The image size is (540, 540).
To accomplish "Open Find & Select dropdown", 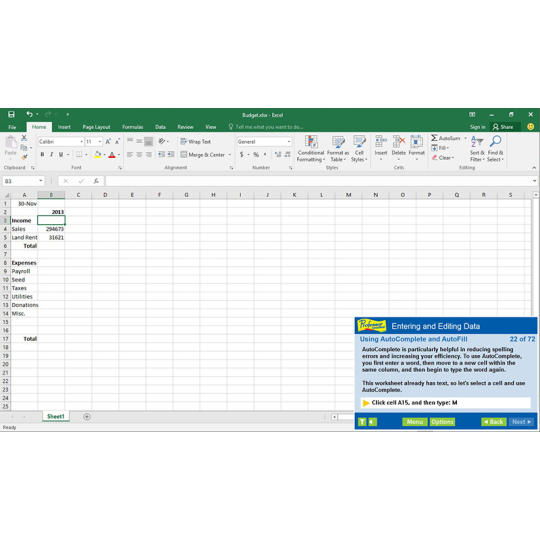I will (x=495, y=148).
